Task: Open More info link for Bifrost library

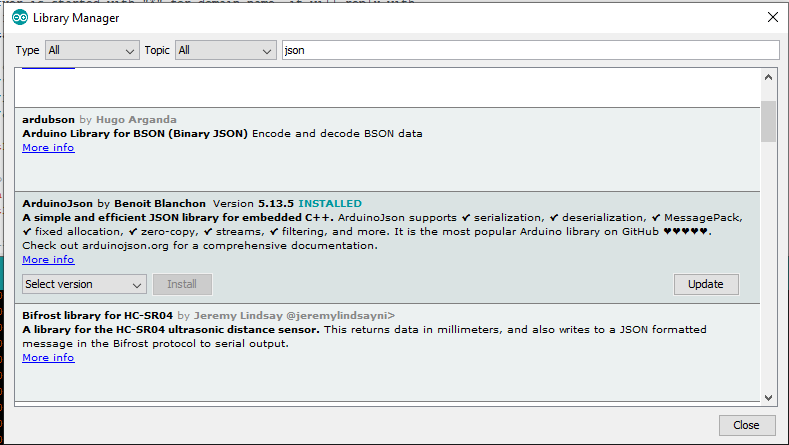Action: tap(48, 357)
